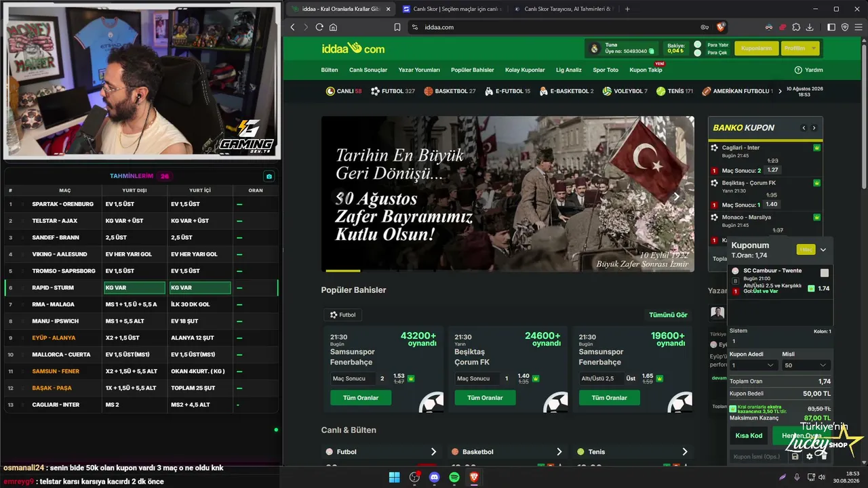Take a screenshot of Tahminlerim panel
This screenshot has height=488, width=868.
click(269, 176)
